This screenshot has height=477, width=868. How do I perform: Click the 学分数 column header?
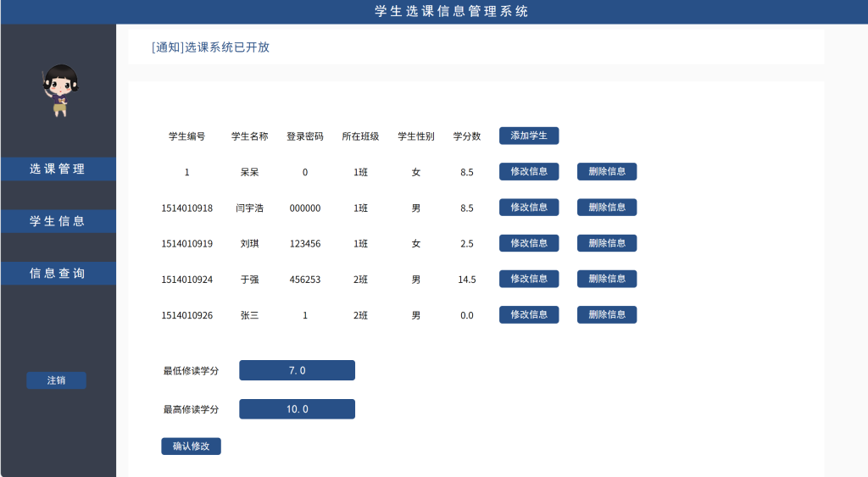pyautogui.click(x=467, y=136)
